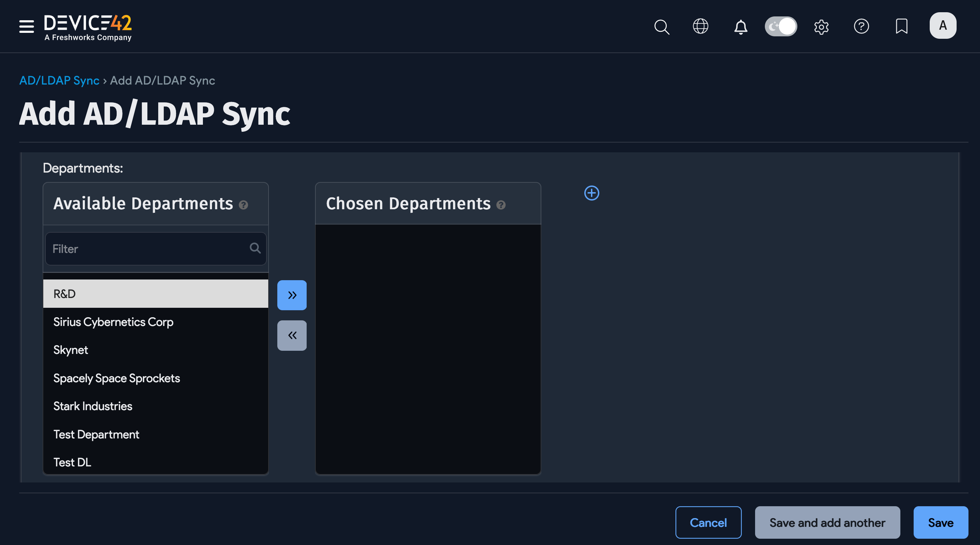980x545 pixels.
Task: Open the globe language icon
Action: (700, 26)
